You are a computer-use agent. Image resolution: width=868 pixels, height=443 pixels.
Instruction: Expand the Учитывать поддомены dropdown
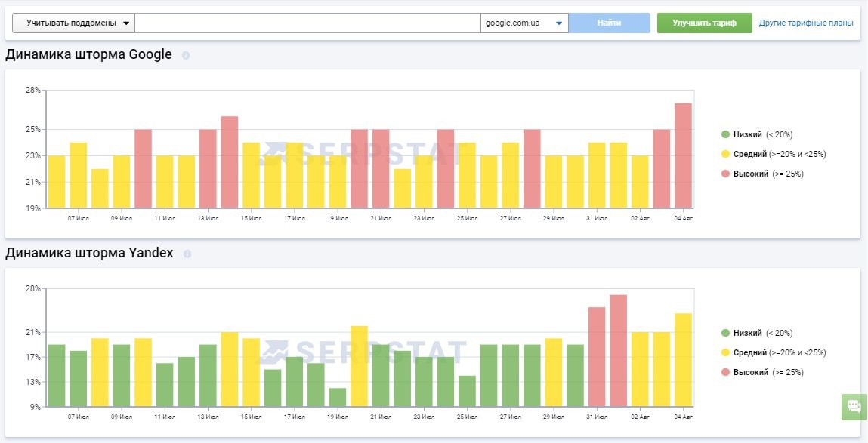73,23
